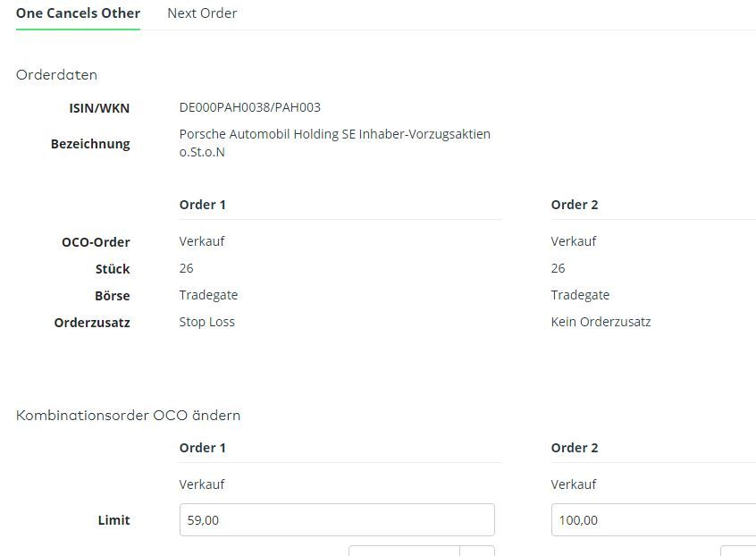The width and height of the screenshot is (756, 556).
Task: Switch to the One Cancels Other tab
Action: tap(78, 13)
